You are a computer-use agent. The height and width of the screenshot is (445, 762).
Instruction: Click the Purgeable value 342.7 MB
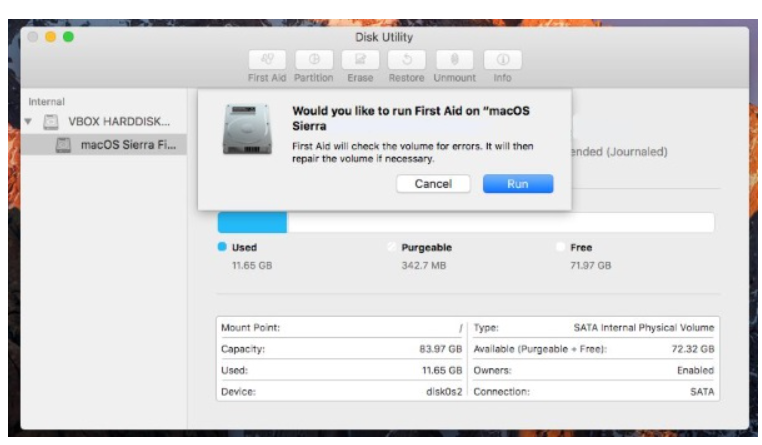click(424, 265)
